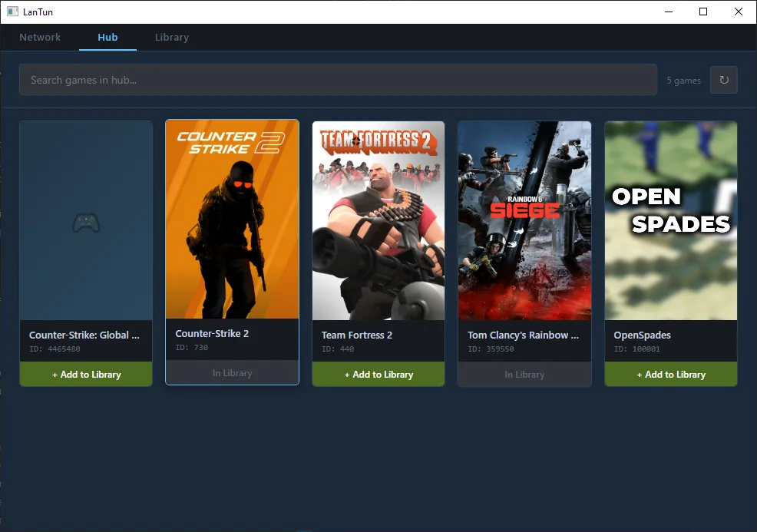This screenshot has width=757, height=532.
Task: Switch to the Network tab
Action: [x=40, y=37]
